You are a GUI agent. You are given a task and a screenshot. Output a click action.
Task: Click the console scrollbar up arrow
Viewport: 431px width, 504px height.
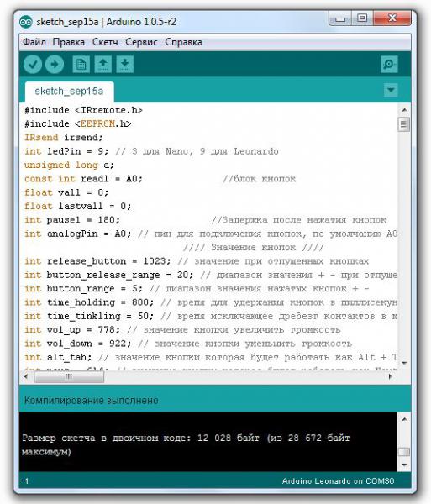point(404,419)
